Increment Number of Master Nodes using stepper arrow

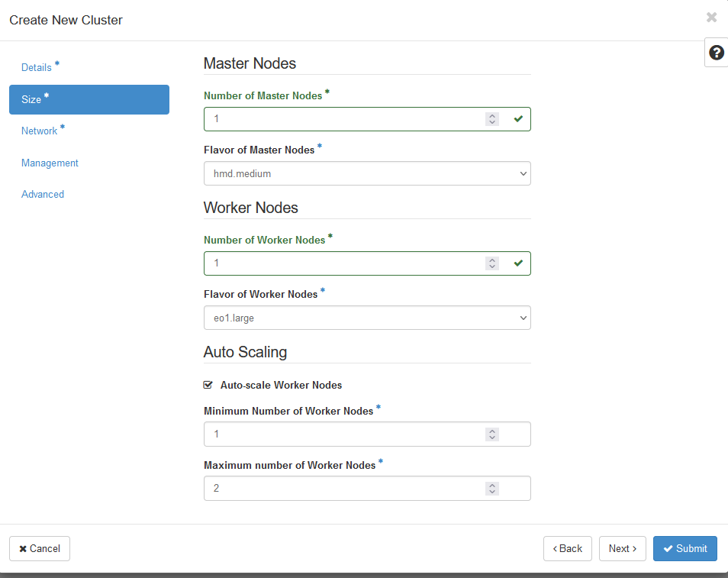(x=491, y=115)
